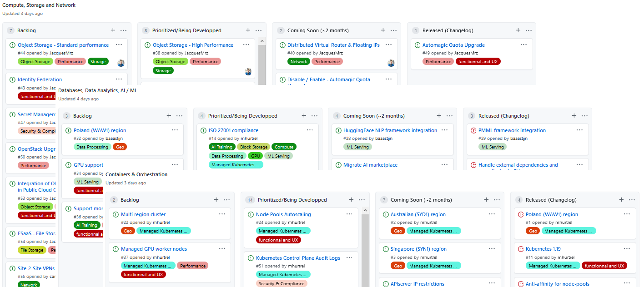
Task: Open the options menu for the Backlog column
Action: pos(123,30)
